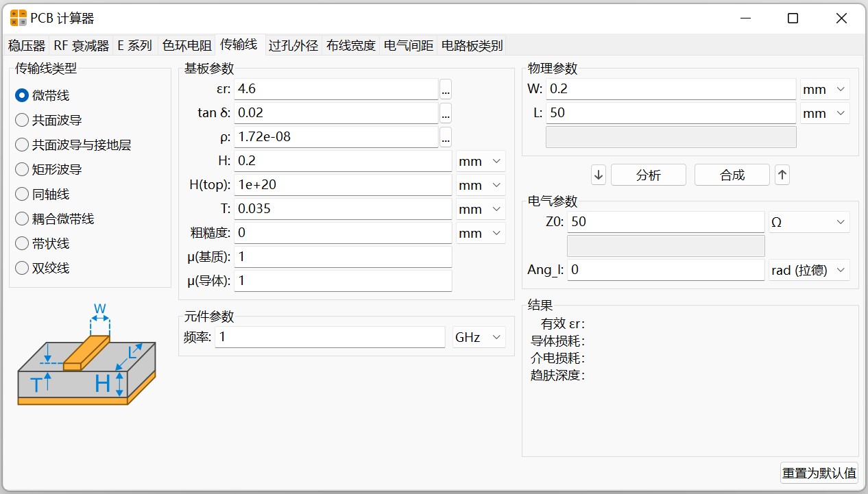Screen dimensions: 868x494
Task: Click the 频率 input field
Action: pyautogui.click(x=330, y=337)
